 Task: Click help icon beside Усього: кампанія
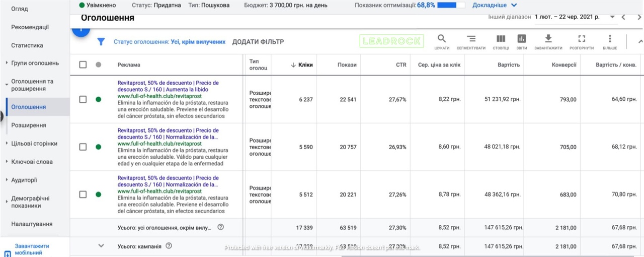click(169, 246)
